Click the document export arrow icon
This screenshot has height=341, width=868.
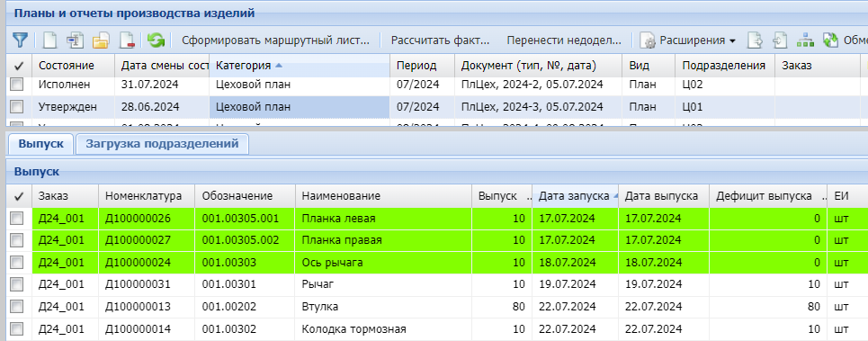[x=756, y=40]
